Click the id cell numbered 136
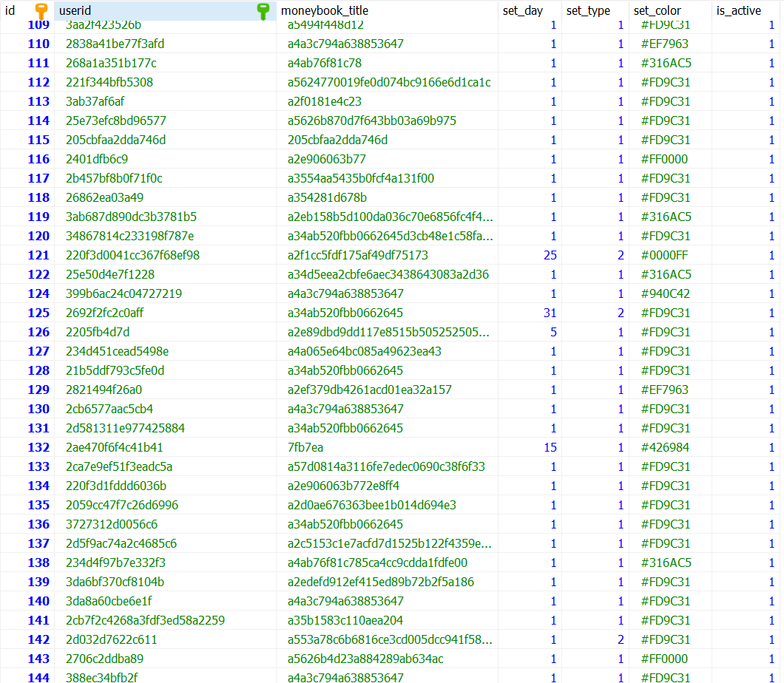784x683 pixels. (x=38, y=524)
